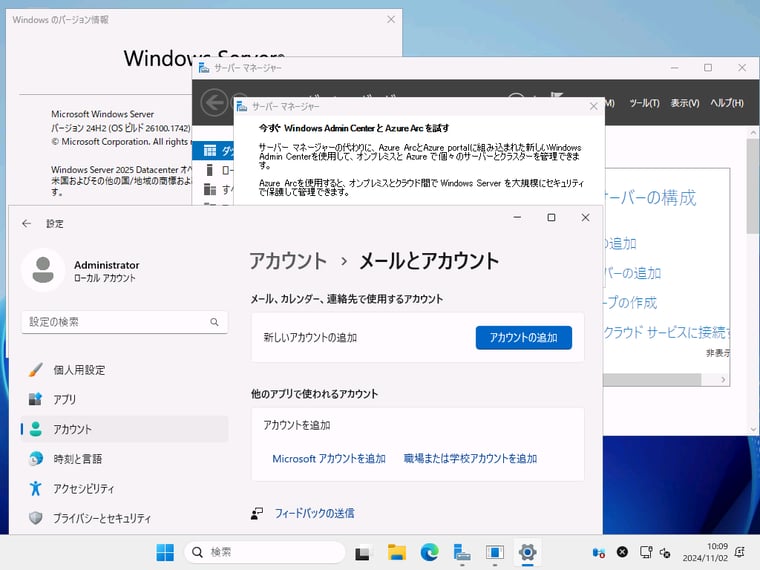Open the notification bell icon
The height and width of the screenshot is (570, 760).
pyautogui.click(x=740, y=552)
